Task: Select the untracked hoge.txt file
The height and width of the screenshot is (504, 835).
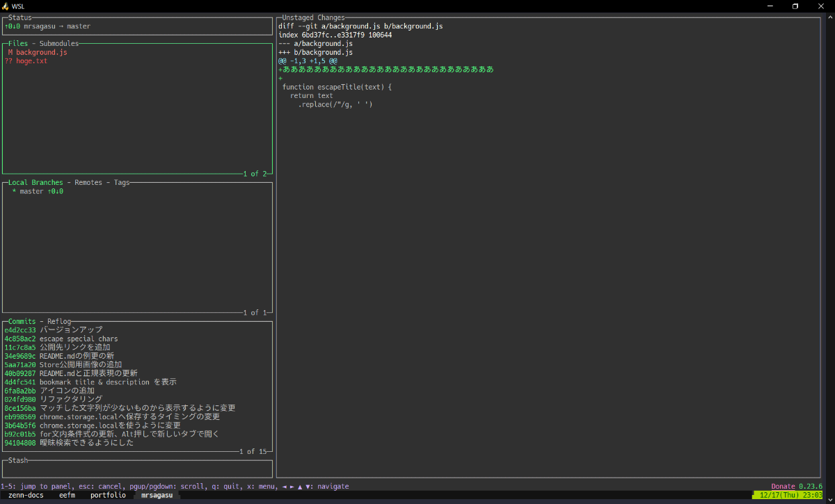Action: (26, 61)
